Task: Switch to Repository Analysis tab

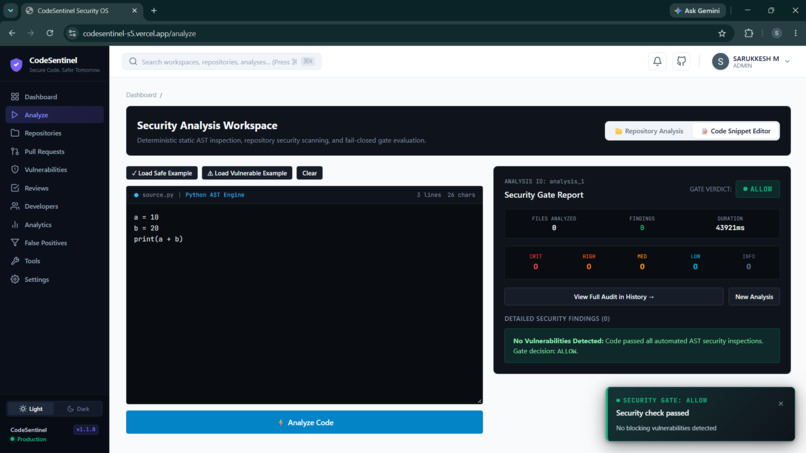Action: coord(649,131)
